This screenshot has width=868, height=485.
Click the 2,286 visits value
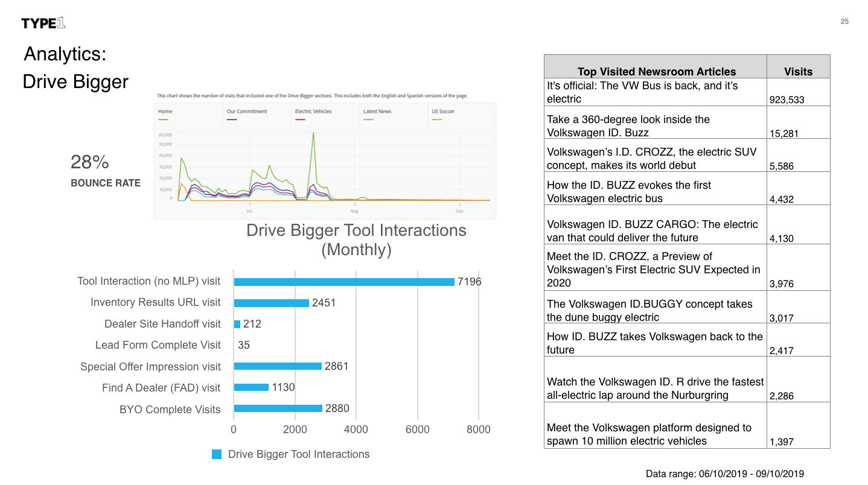click(782, 396)
